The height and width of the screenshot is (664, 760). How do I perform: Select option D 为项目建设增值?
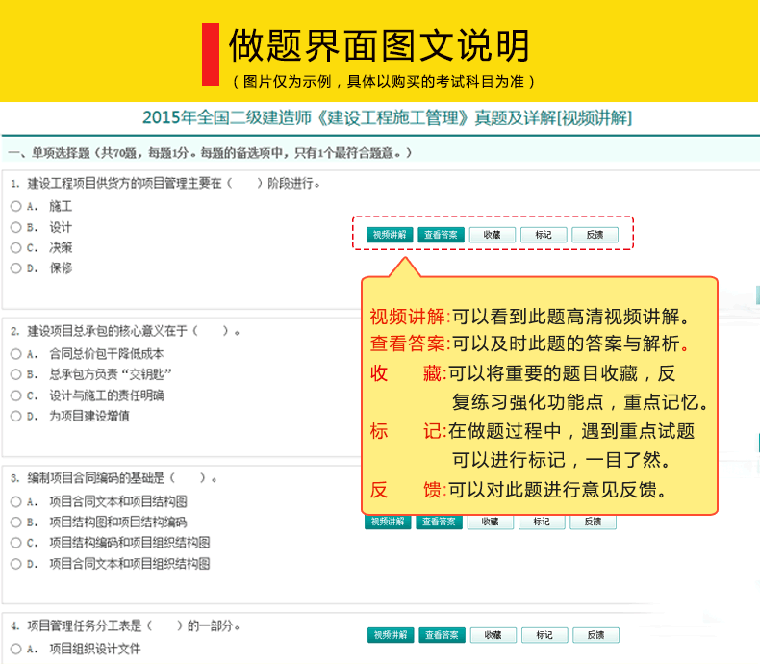click(x=16, y=416)
